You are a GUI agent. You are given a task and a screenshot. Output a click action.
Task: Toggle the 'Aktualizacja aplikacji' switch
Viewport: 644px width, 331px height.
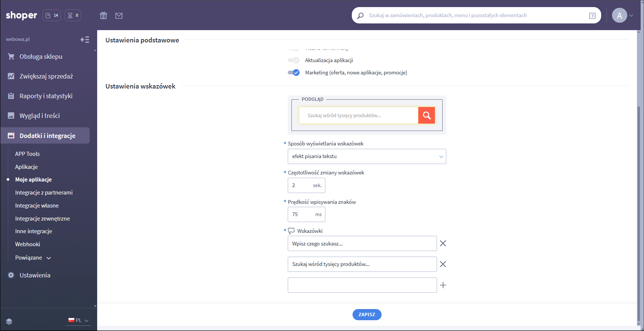click(x=294, y=60)
